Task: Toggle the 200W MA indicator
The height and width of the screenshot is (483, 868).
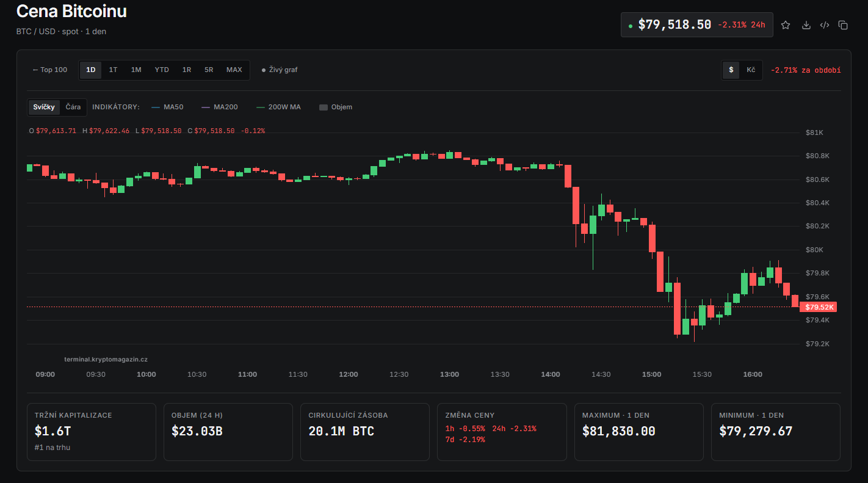Action: 278,107
